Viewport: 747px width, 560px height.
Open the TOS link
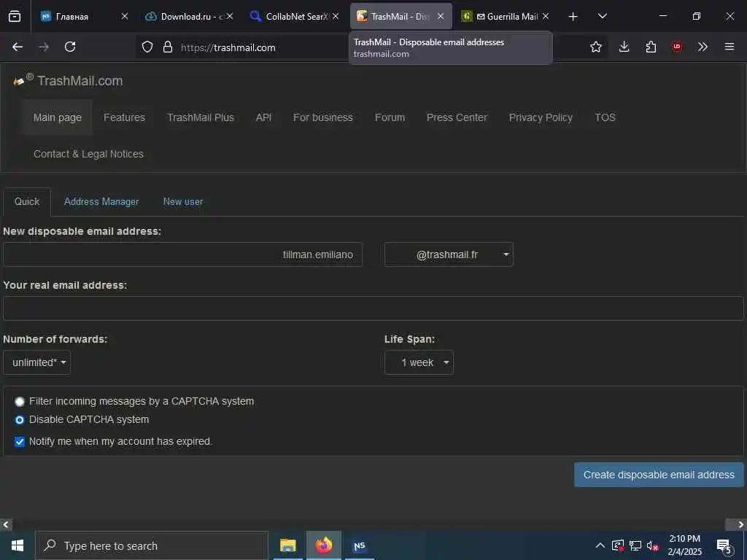[605, 117]
